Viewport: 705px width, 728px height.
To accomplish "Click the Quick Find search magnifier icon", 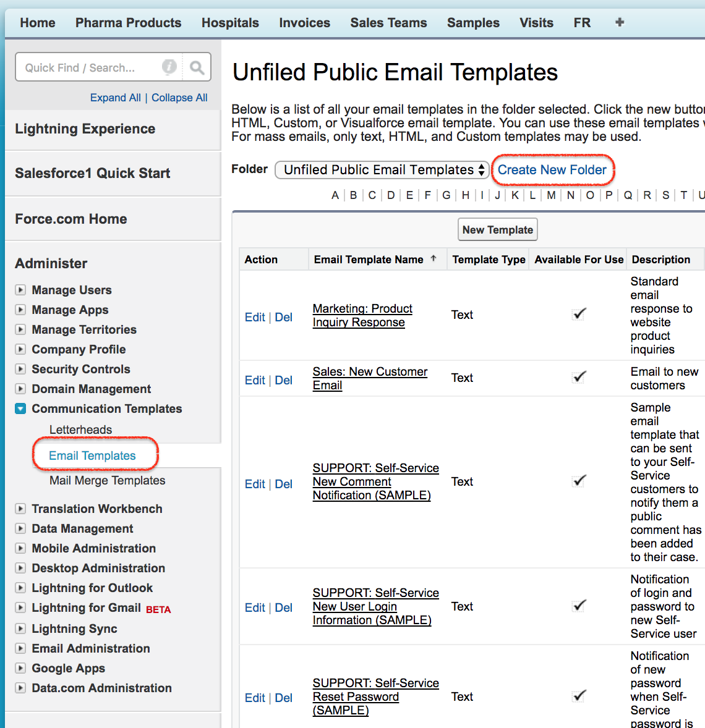I will tap(197, 68).
